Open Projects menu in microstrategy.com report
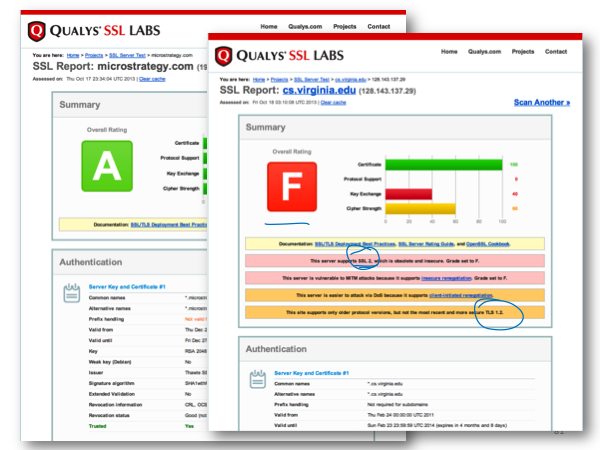 click(344, 26)
